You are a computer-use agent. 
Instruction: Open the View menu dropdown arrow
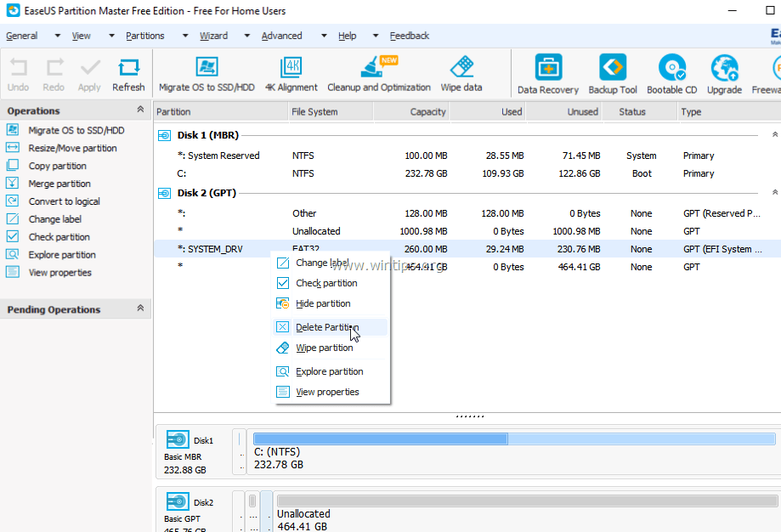111,36
